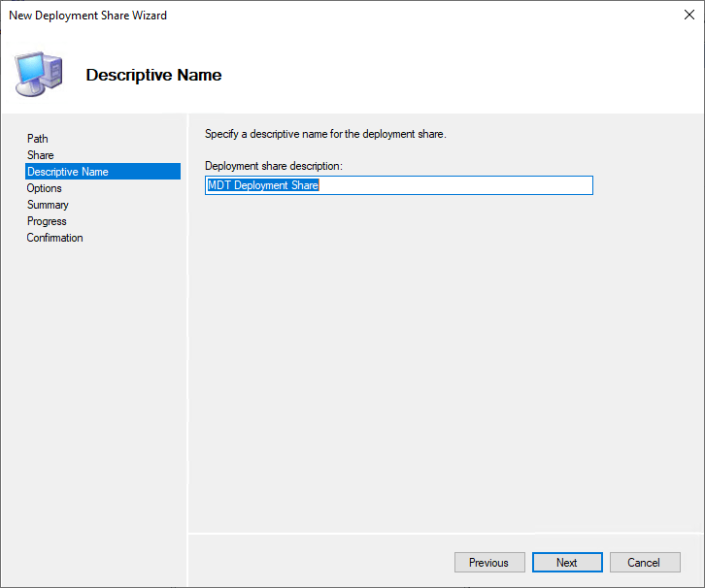The image size is (705, 588).
Task: Open the Options step in sidebar
Action: tap(45, 188)
